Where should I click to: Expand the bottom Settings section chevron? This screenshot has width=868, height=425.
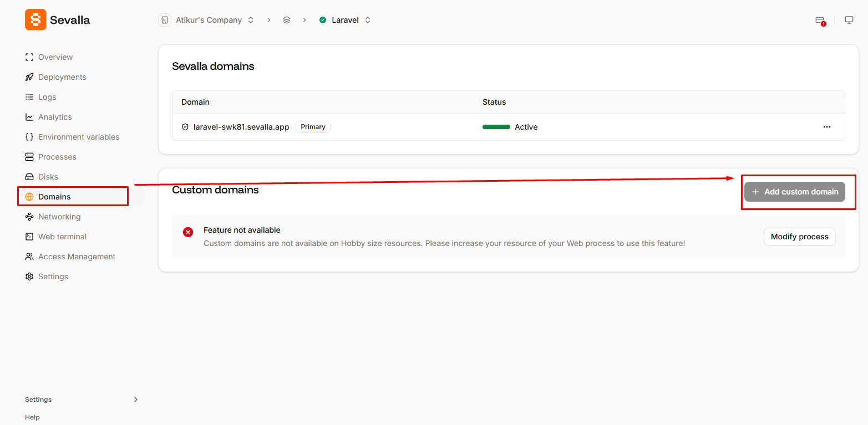point(135,399)
